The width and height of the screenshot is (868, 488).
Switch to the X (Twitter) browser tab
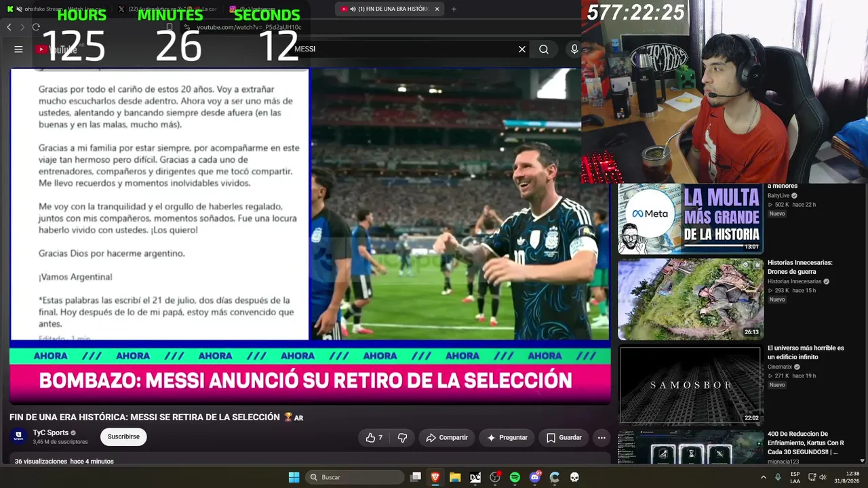166,9
